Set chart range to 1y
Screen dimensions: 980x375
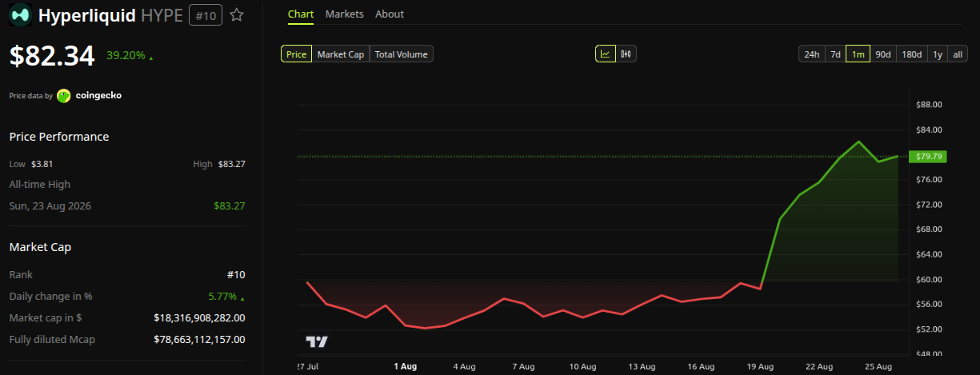938,54
